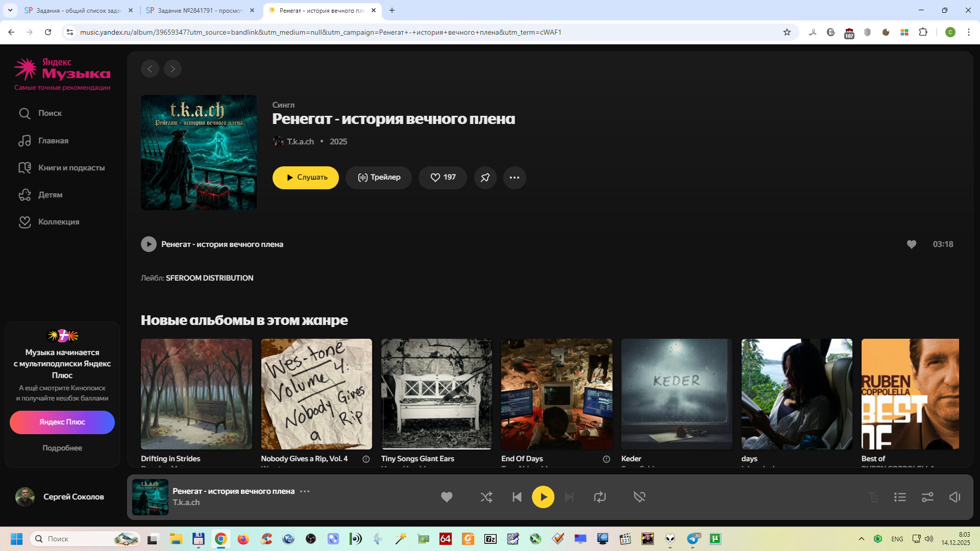Image resolution: width=980 pixels, height=551 pixels.
Task: Open Keder album thumbnail
Action: pos(676,394)
